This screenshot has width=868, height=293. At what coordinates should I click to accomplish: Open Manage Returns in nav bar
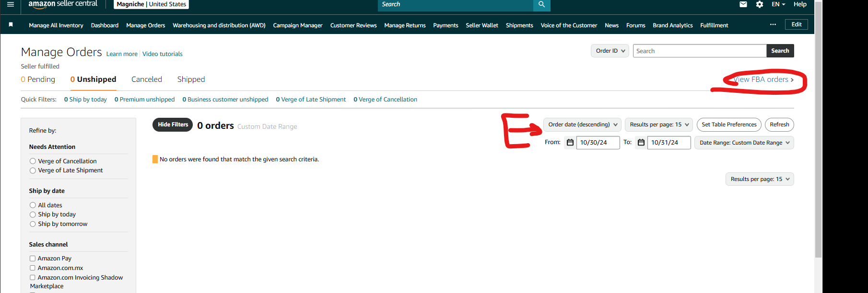pos(405,25)
